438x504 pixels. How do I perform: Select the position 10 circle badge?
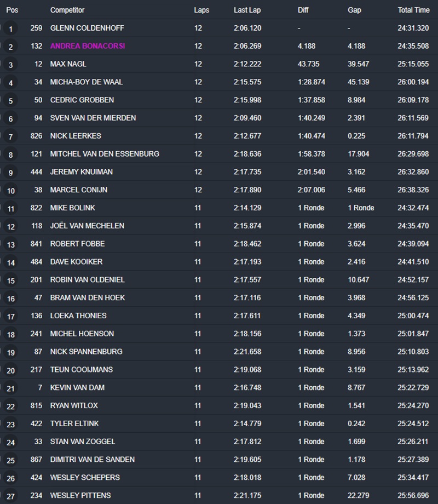(10, 191)
